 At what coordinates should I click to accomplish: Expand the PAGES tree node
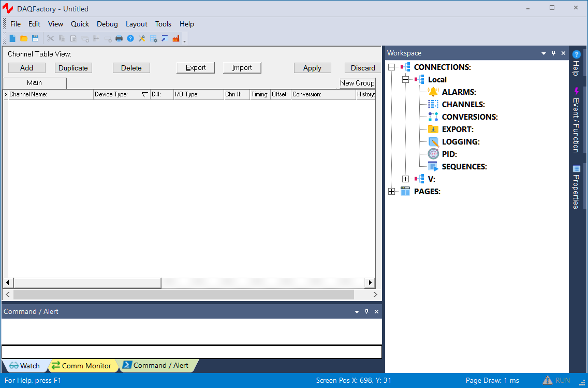coord(391,192)
